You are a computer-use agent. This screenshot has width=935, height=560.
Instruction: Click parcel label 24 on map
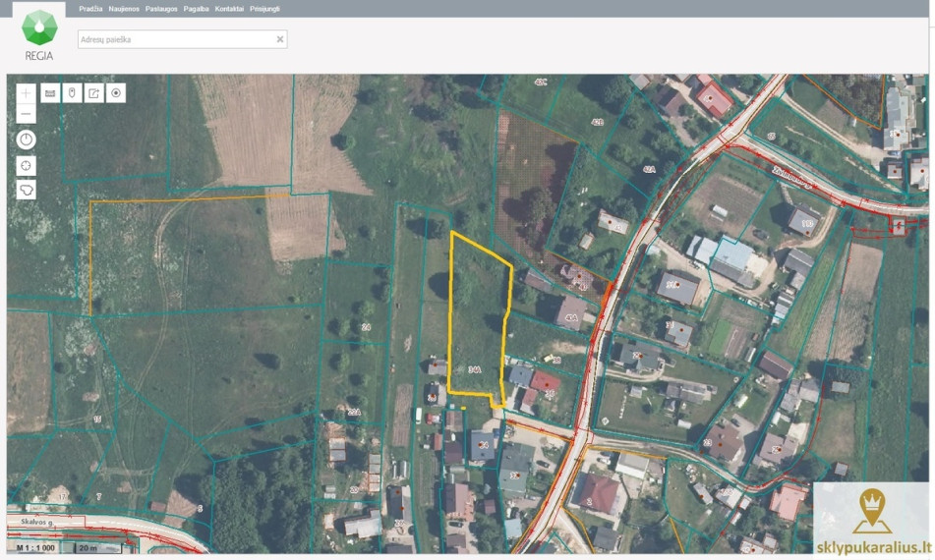366,327
